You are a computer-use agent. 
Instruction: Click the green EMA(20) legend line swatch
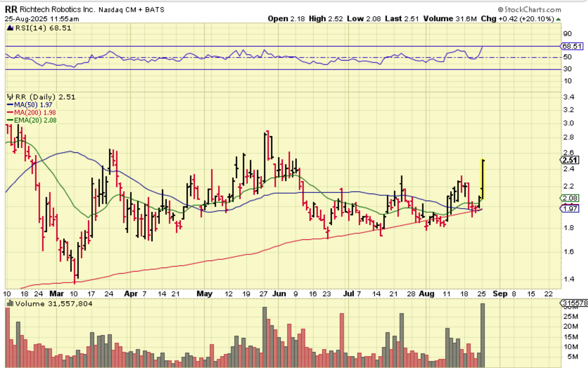(x=10, y=120)
